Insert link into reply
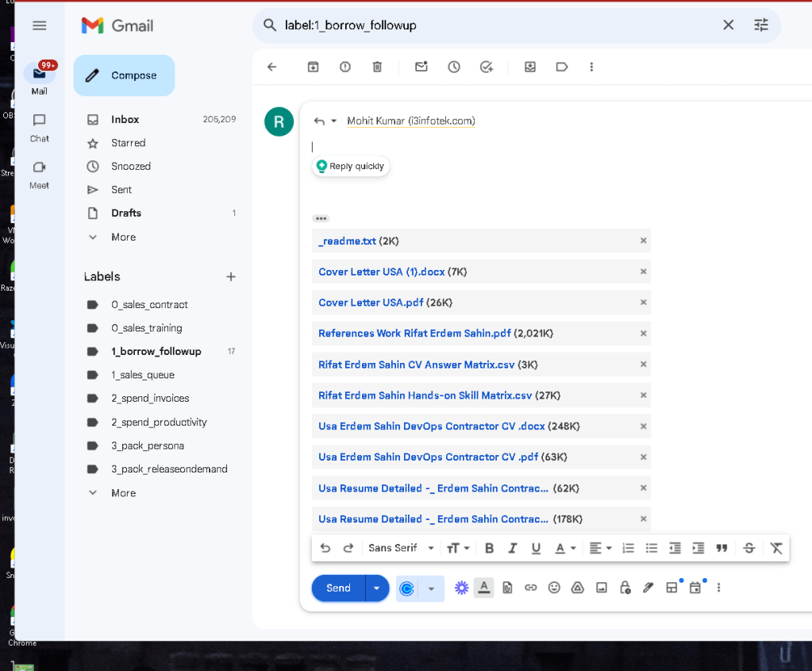The image size is (812, 671). tap(531, 588)
